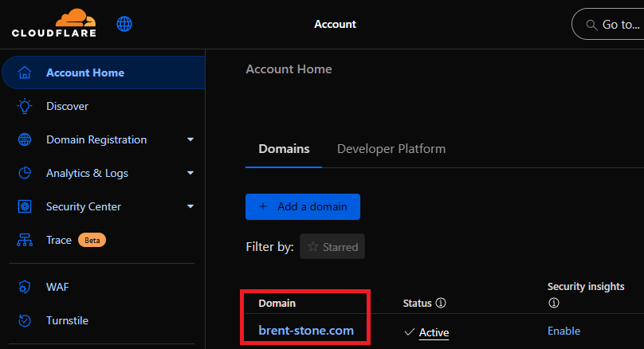Click the Add a domain button
This screenshot has width=644, height=349.
pyautogui.click(x=303, y=206)
